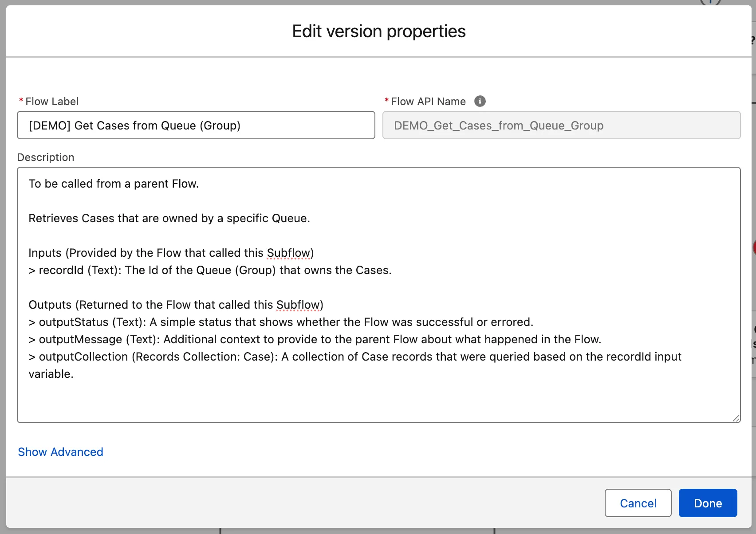Click the underlined "Subflow" word in Inputs line

coord(288,253)
